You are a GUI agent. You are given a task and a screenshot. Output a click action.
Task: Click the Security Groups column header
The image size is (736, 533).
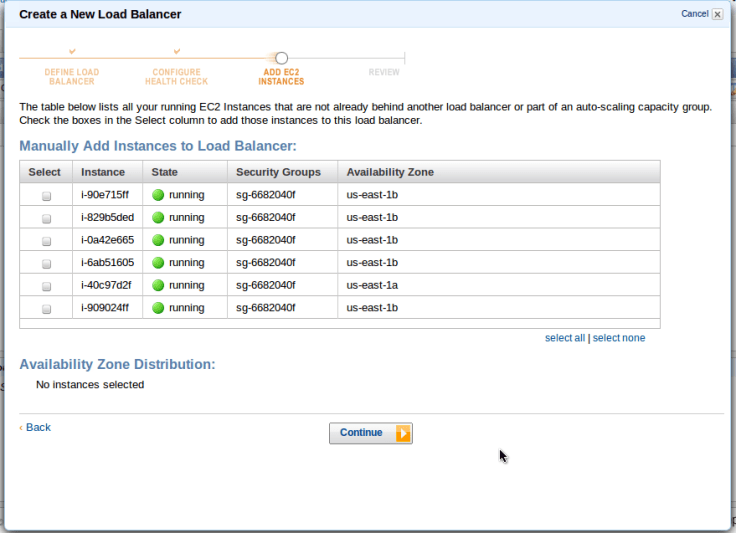(283, 172)
